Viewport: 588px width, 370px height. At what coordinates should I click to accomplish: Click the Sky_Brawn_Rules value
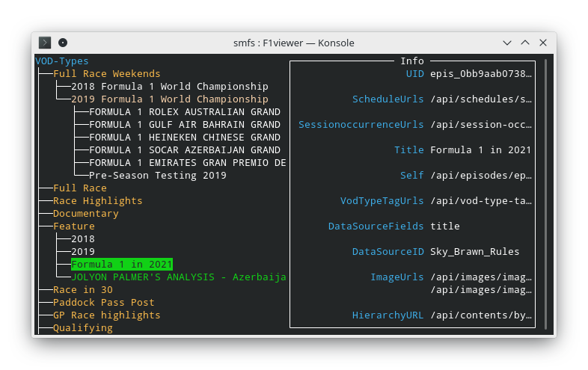pyautogui.click(x=475, y=252)
